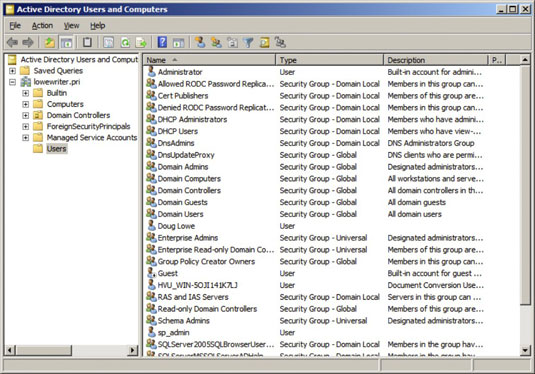Toggle the console tree pane icon
535x374 pixels.
pyautogui.click(x=66, y=42)
